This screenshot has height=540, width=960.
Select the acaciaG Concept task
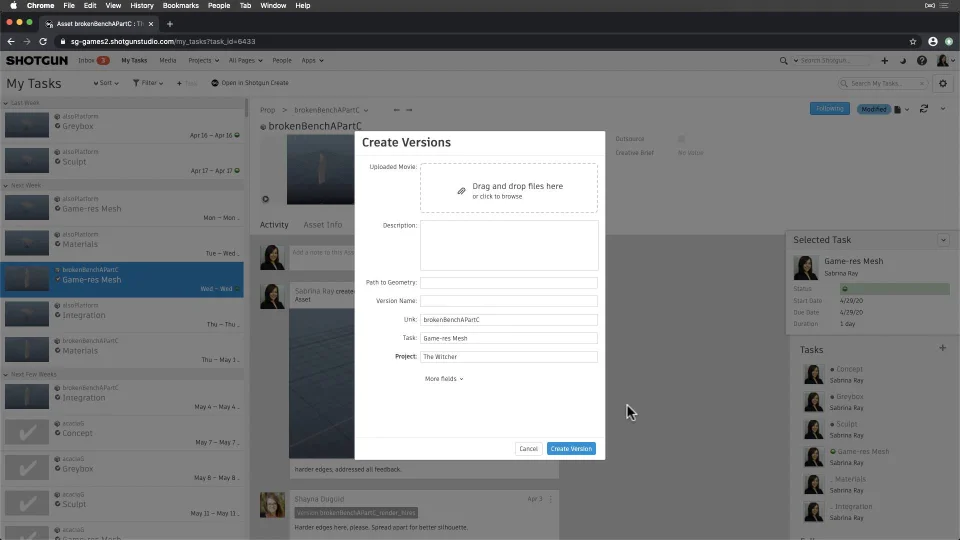point(122,432)
